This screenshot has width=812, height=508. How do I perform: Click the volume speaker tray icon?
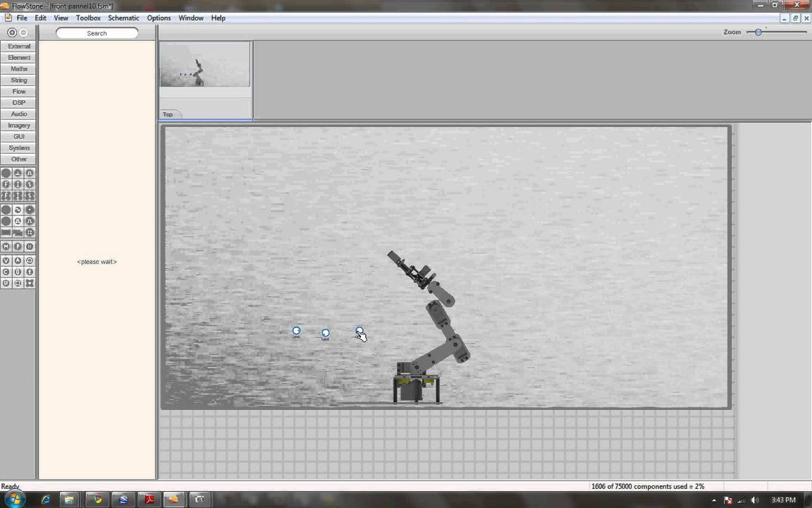click(x=754, y=500)
